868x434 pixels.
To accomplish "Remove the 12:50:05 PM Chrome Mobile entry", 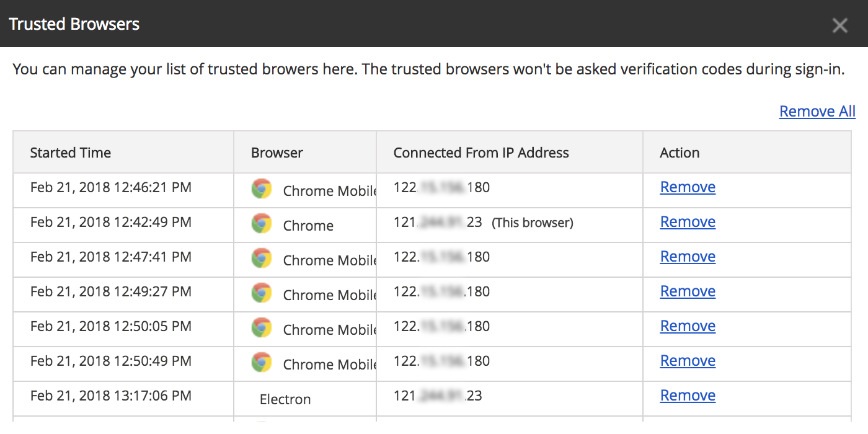I will click(x=688, y=326).
